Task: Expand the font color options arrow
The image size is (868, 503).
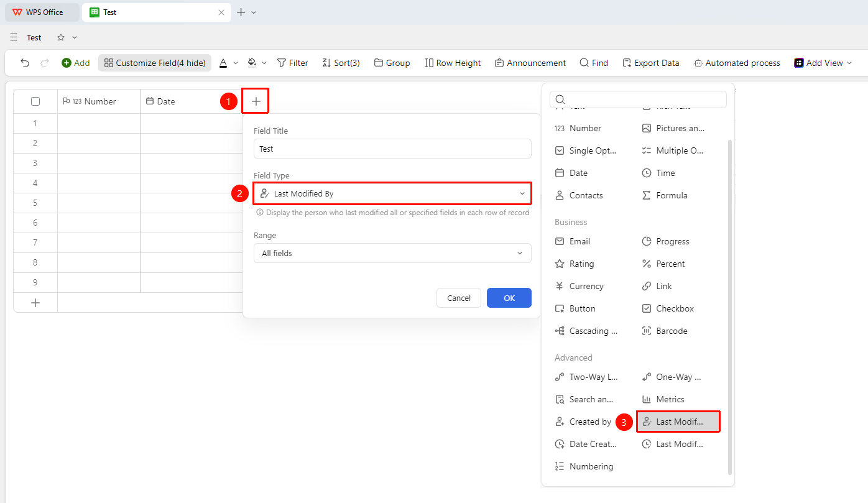Action: pos(236,63)
